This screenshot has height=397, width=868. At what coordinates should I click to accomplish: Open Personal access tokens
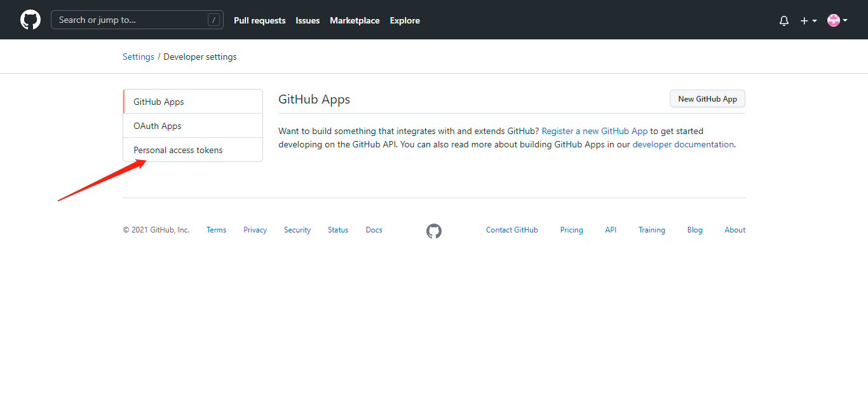coord(193,150)
